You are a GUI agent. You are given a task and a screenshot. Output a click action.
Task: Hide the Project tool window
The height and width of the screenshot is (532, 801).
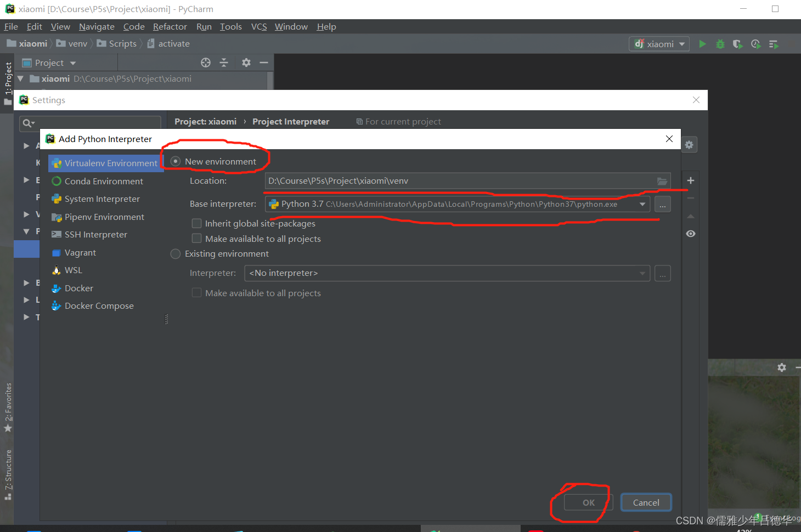tap(264, 63)
